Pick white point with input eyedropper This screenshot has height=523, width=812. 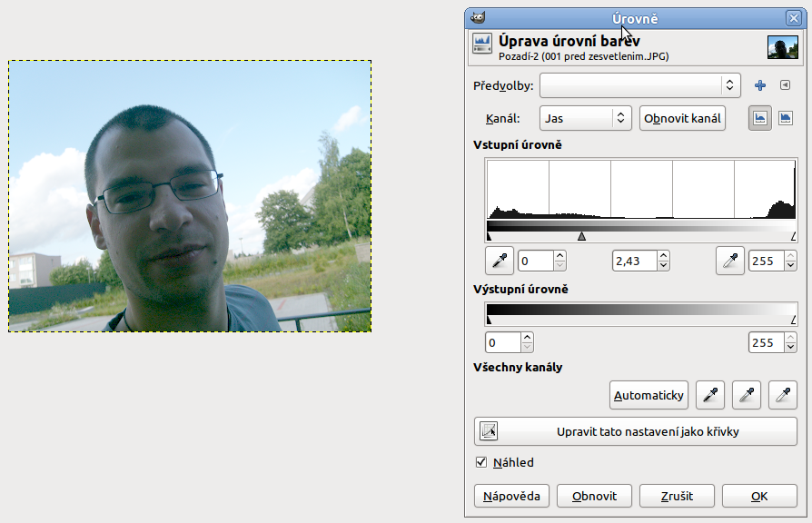coord(729,261)
